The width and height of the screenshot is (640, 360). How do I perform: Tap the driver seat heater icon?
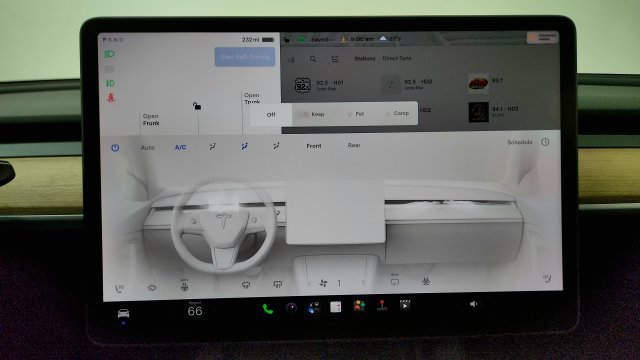click(119, 289)
